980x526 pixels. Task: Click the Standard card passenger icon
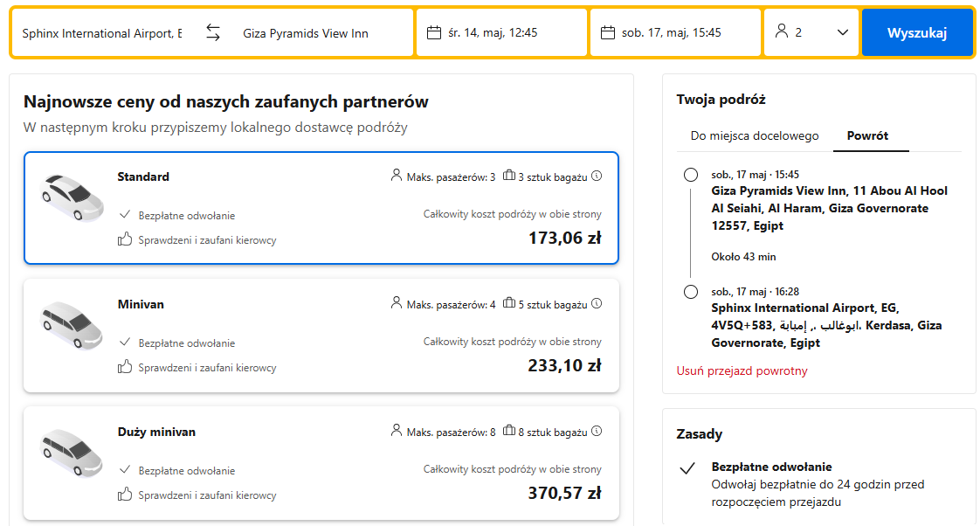coord(397,175)
